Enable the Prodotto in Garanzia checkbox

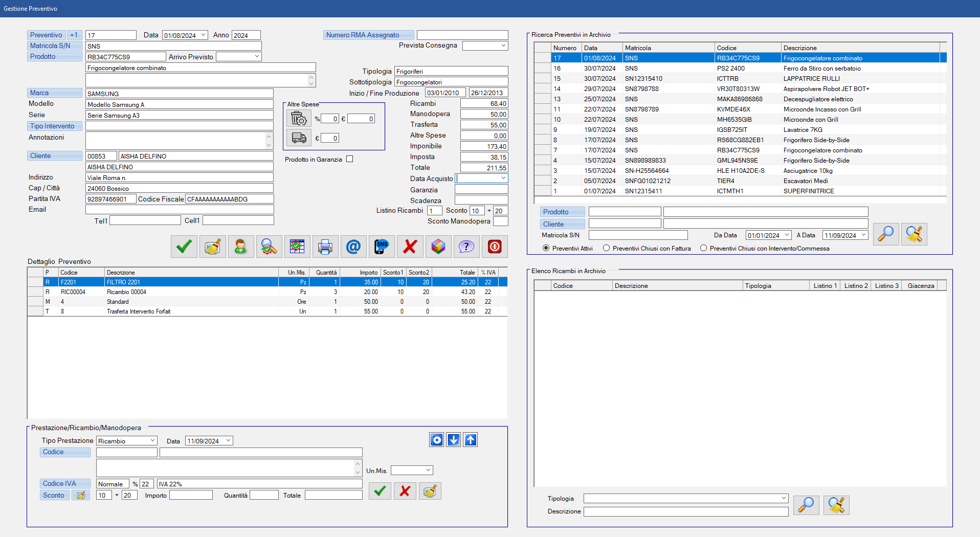point(350,159)
